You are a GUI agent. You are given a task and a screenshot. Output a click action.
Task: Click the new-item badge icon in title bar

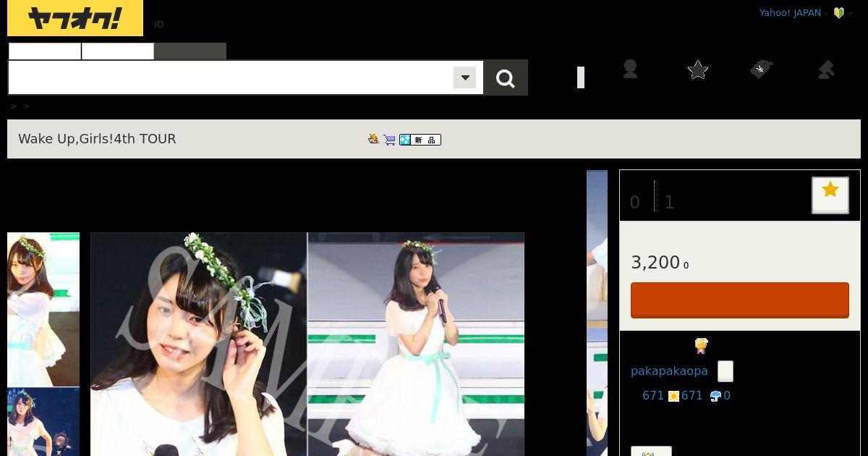420,139
